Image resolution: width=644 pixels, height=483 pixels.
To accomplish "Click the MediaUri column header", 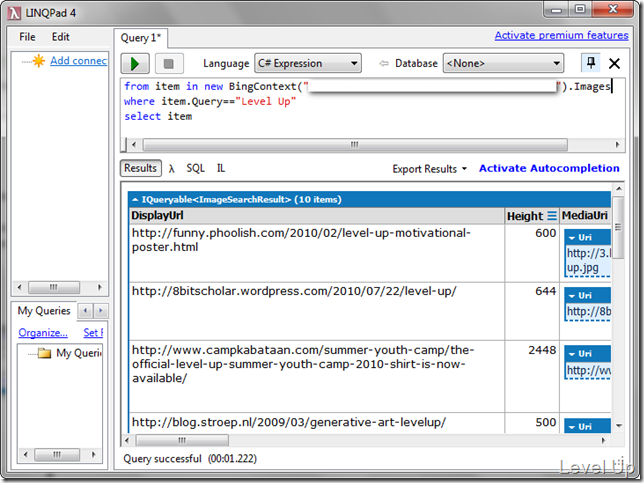I will coord(585,216).
